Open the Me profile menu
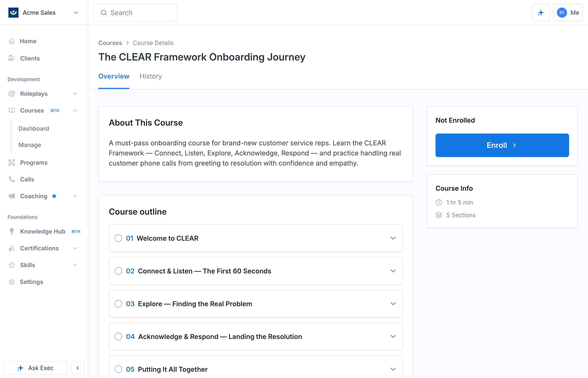 tap(568, 13)
